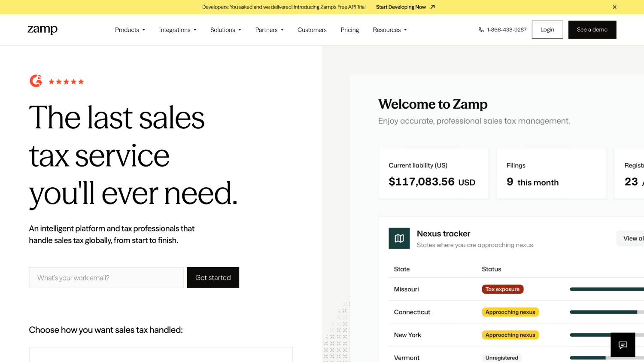Click the G2 review badge icon

coord(36,81)
